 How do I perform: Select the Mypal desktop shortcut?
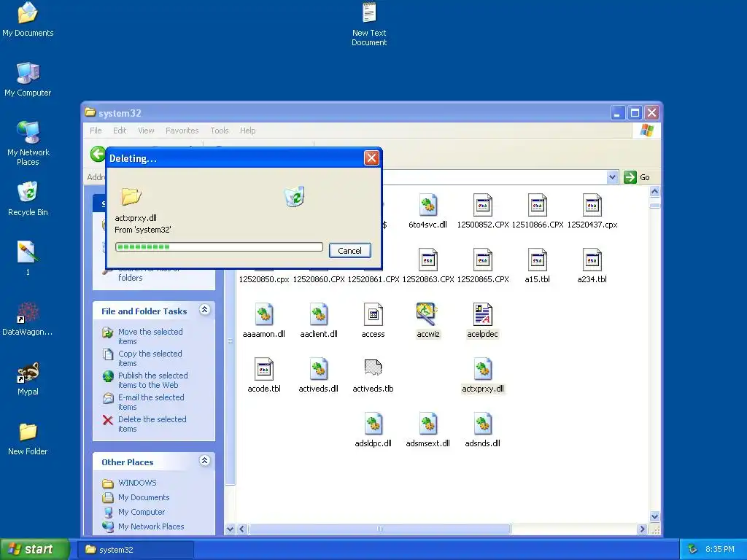click(x=28, y=378)
